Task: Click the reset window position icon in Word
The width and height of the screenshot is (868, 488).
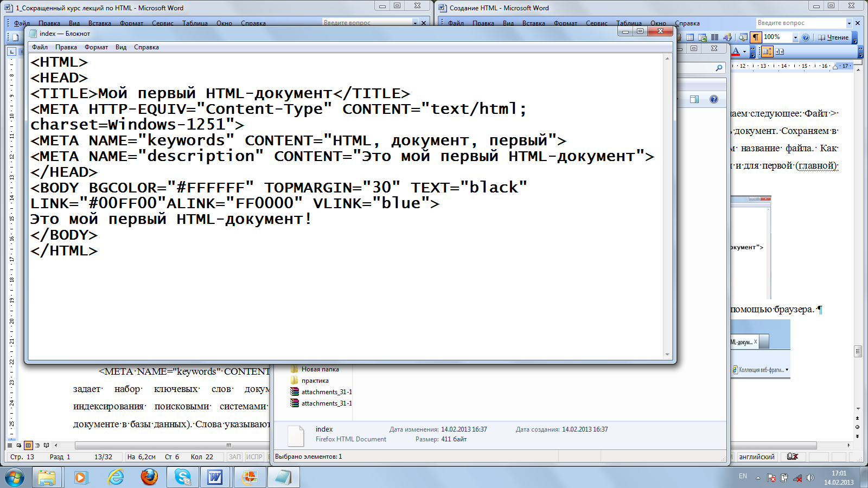Action: click(780, 52)
